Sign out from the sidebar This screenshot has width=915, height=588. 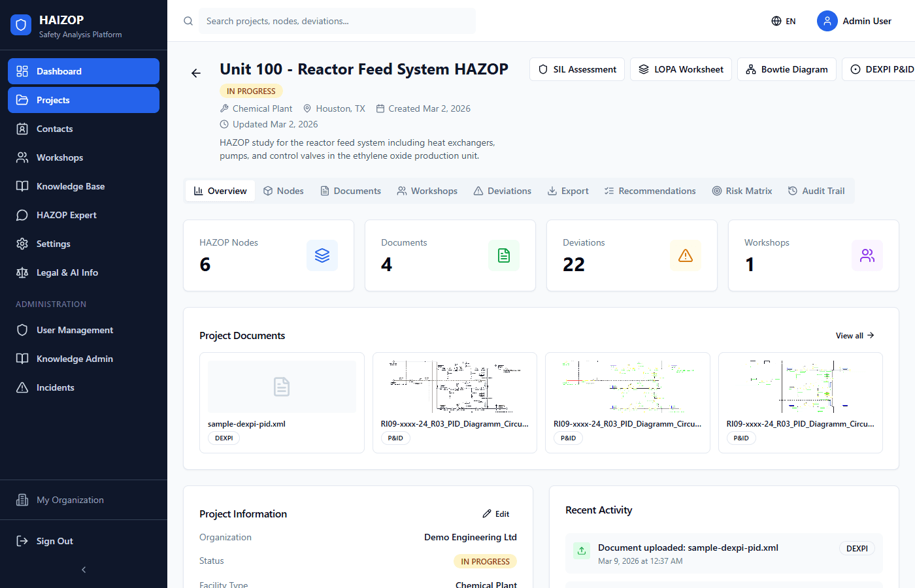(x=54, y=541)
